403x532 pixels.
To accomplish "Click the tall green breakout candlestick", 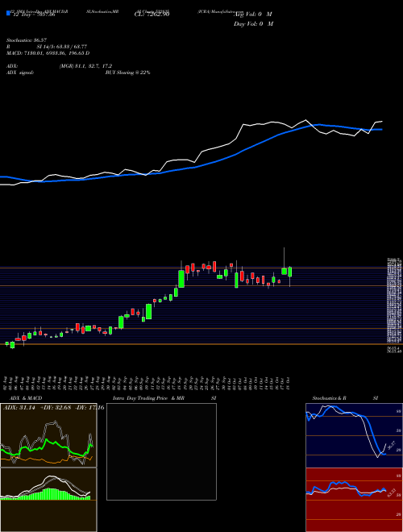I will (181, 279).
